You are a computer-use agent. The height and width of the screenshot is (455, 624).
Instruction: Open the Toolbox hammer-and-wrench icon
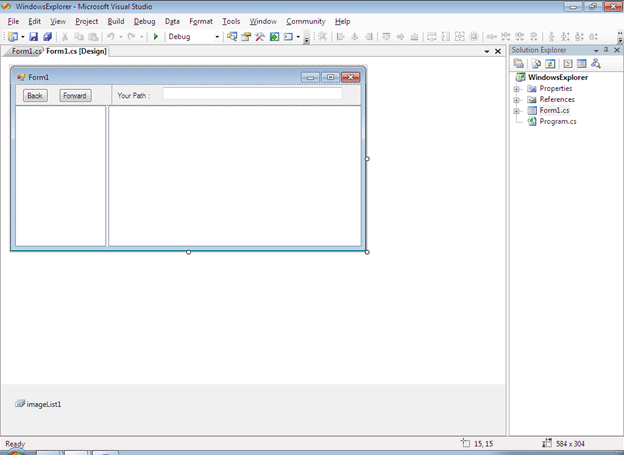pyautogui.click(x=260, y=37)
